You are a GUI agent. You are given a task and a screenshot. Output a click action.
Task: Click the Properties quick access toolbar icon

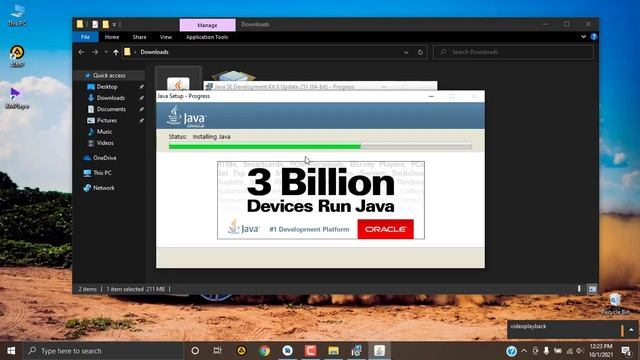95,24
